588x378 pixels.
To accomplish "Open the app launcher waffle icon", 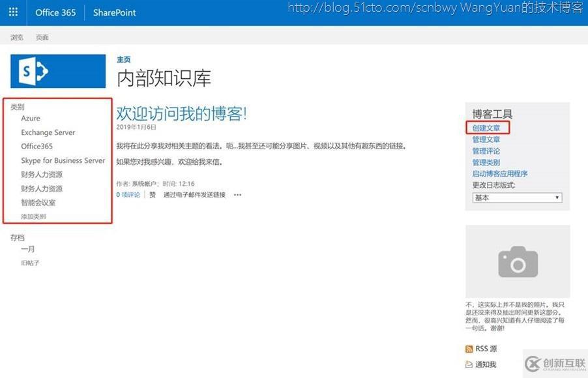I will [x=13, y=12].
